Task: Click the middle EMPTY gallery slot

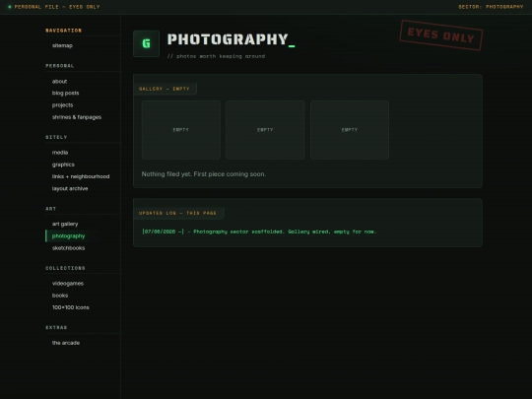Action: (x=265, y=130)
